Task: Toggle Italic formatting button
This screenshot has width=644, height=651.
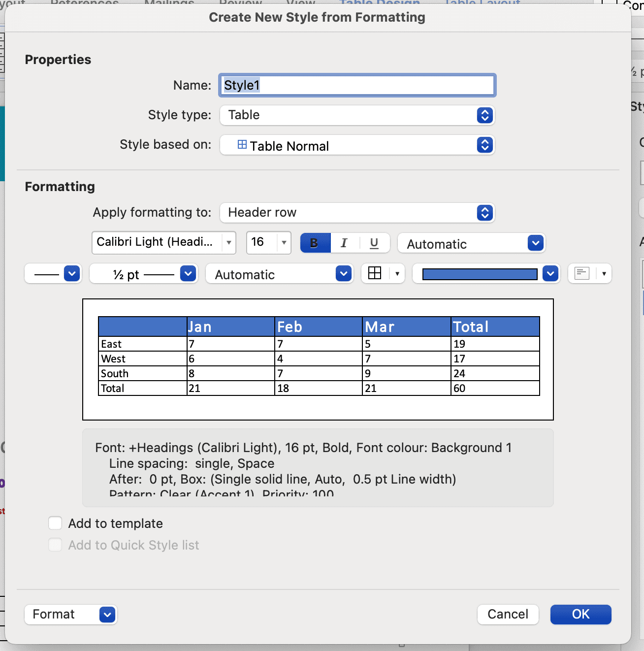Action: pyautogui.click(x=344, y=243)
